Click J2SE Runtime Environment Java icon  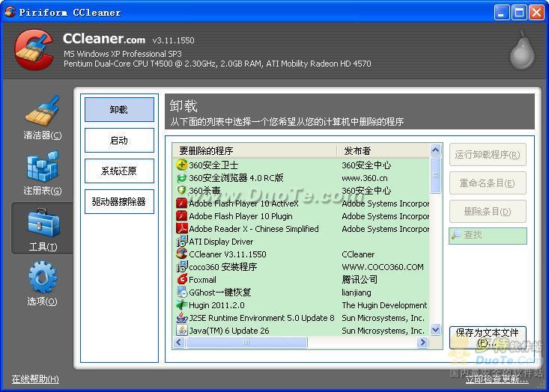(181, 317)
